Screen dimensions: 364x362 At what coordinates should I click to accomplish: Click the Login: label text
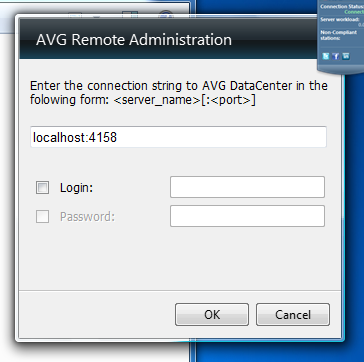(76, 188)
